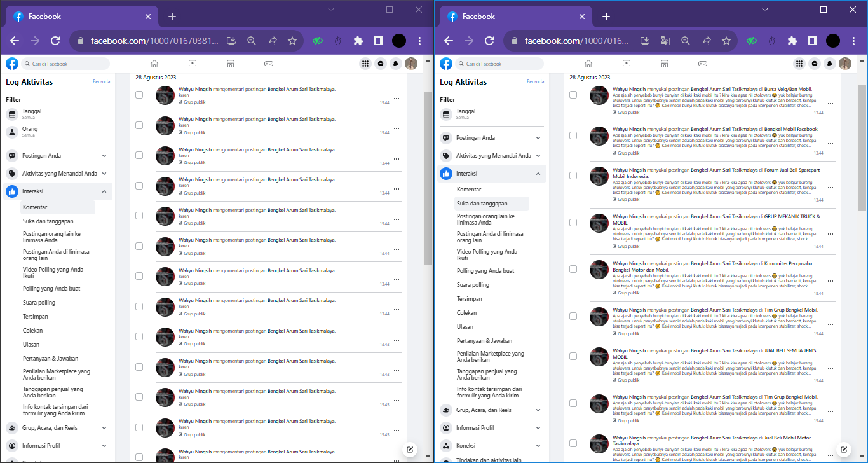Open Bursa Velg/Ban Mobil group link
Screen dimensions: 868x463
tap(788, 89)
